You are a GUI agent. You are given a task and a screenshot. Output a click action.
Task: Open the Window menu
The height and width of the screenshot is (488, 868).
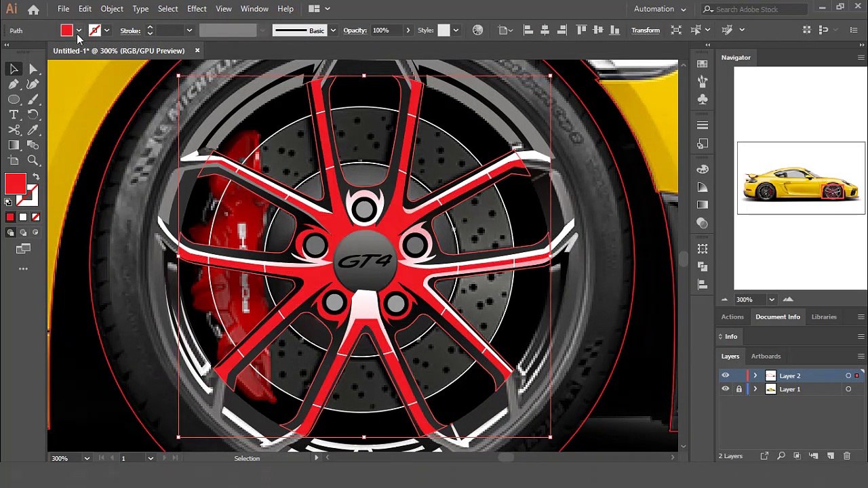(x=254, y=9)
